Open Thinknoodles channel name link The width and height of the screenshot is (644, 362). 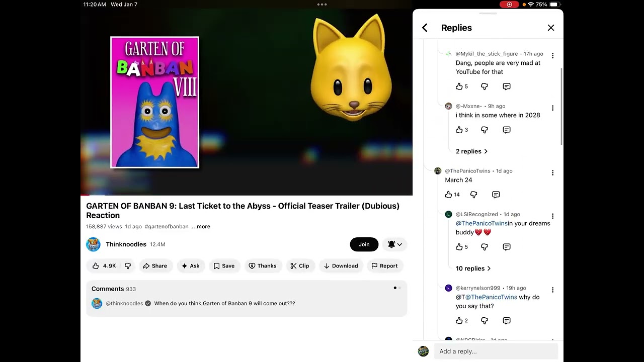[126, 244]
